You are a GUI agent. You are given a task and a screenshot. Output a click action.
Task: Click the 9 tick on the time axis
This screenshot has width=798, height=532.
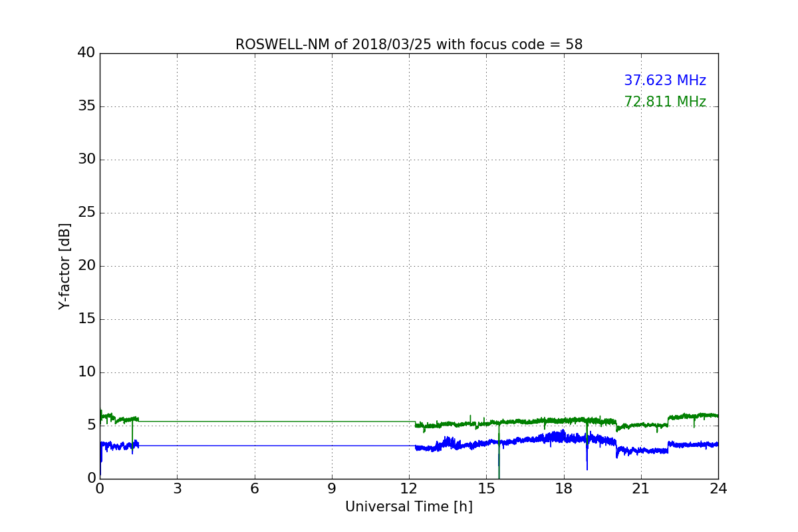[332, 489]
